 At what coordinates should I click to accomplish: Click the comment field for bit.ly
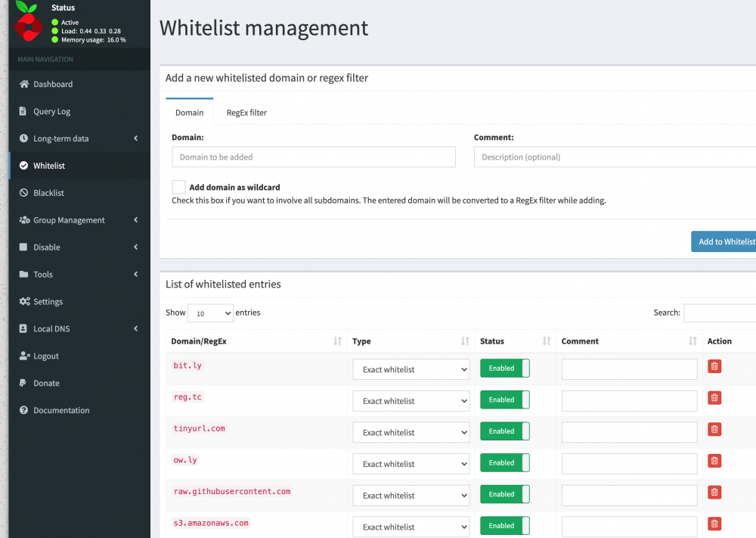629,369
